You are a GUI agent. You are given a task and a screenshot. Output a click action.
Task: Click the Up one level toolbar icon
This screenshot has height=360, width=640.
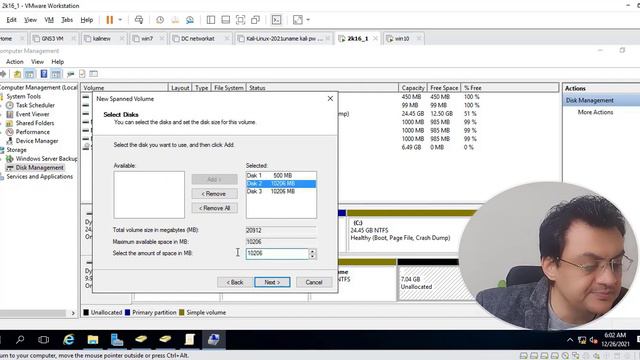(x=17, y=74)
